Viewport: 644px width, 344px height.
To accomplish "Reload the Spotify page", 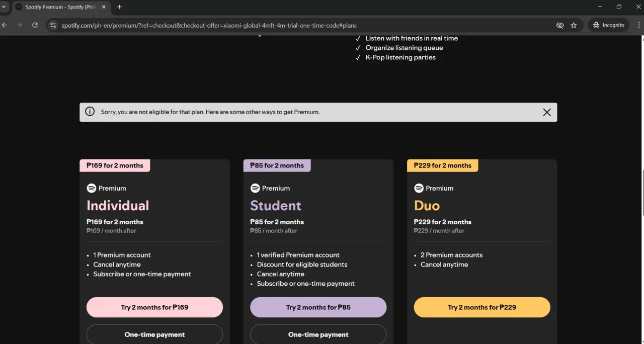I will coord(35,25).
